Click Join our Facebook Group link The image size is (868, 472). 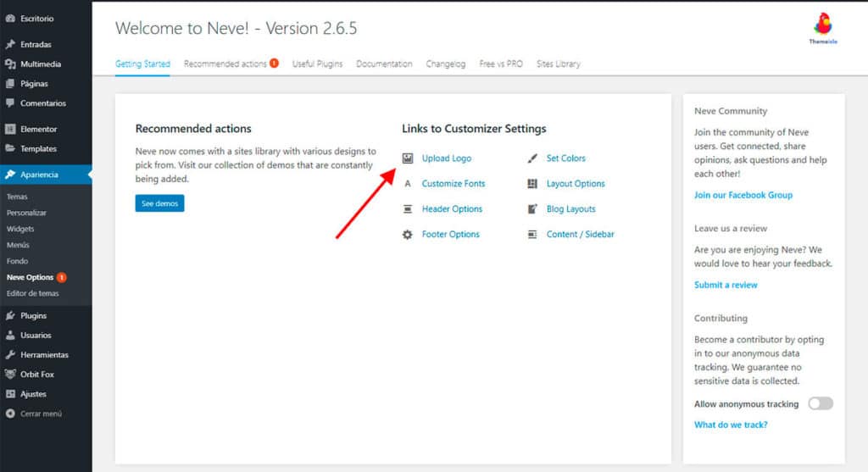743,195
